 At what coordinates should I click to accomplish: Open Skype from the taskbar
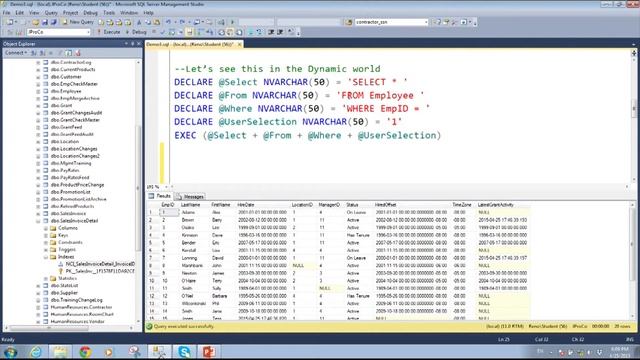click(x=184, y=352)
